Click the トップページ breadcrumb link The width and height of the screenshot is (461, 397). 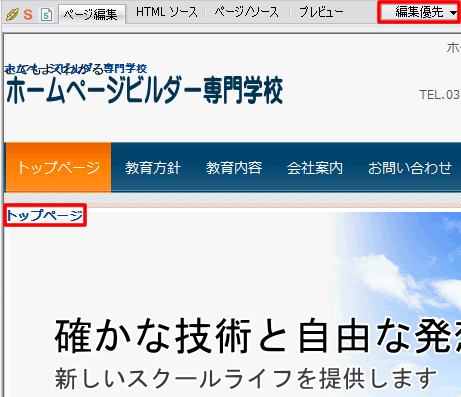tap(45, 215)
